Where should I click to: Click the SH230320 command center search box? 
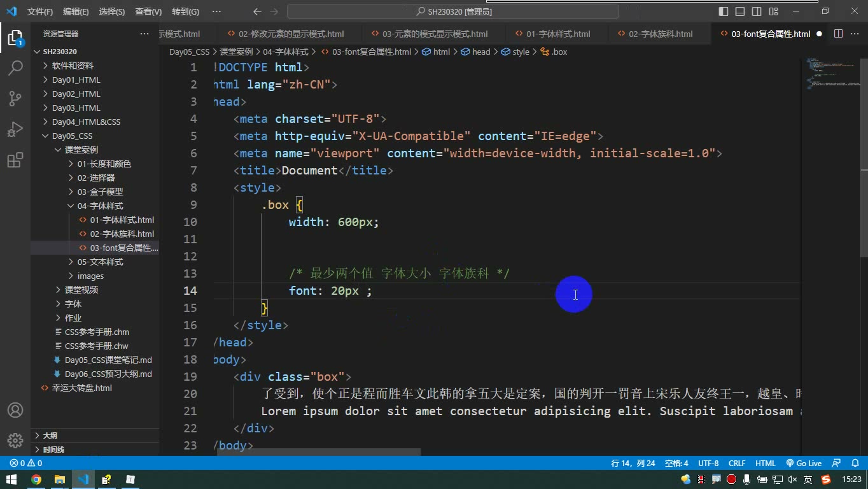point(453,11)
